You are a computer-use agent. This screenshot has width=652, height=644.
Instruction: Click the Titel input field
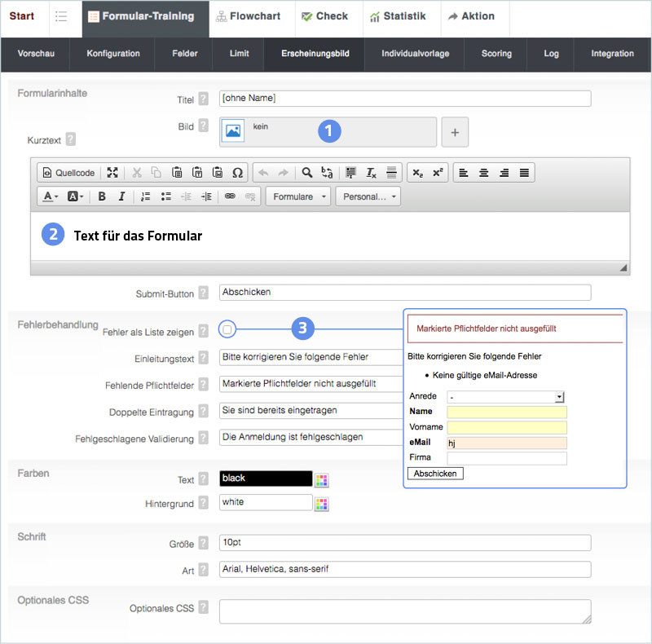(x=405, y=99)
